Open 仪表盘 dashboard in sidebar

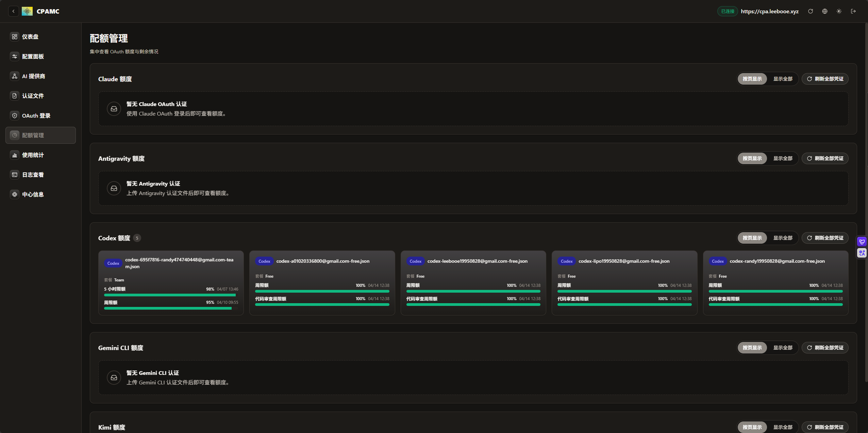(40, 37)
